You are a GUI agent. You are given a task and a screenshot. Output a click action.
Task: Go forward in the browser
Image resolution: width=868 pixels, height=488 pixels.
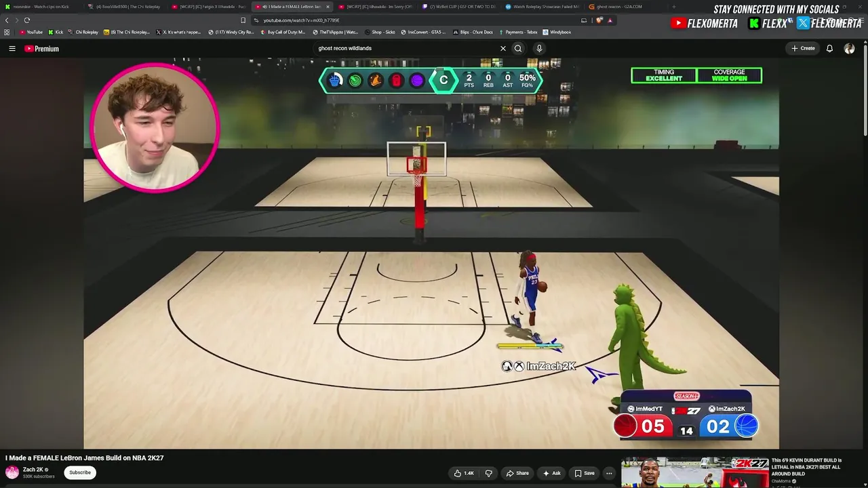[x=16, y=20]
